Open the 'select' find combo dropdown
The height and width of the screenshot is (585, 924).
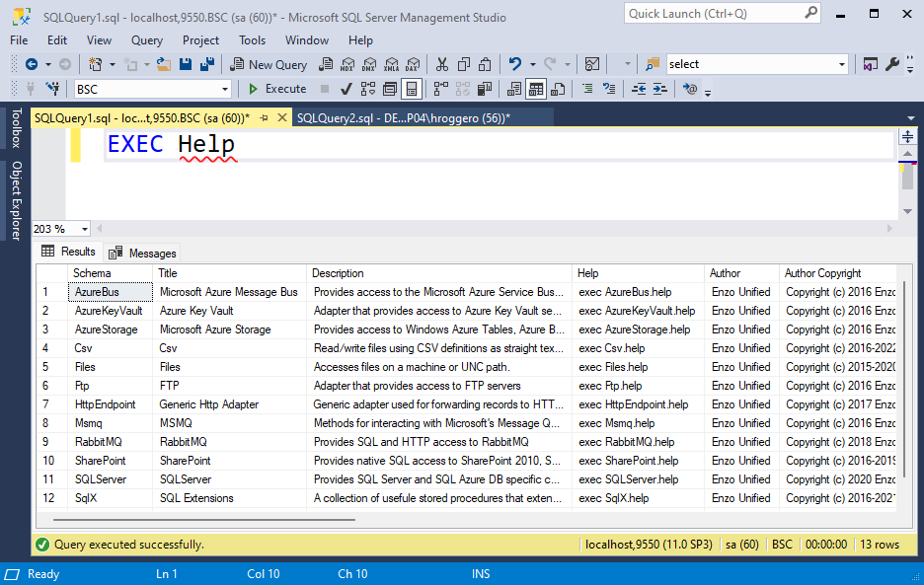(841, 64)
